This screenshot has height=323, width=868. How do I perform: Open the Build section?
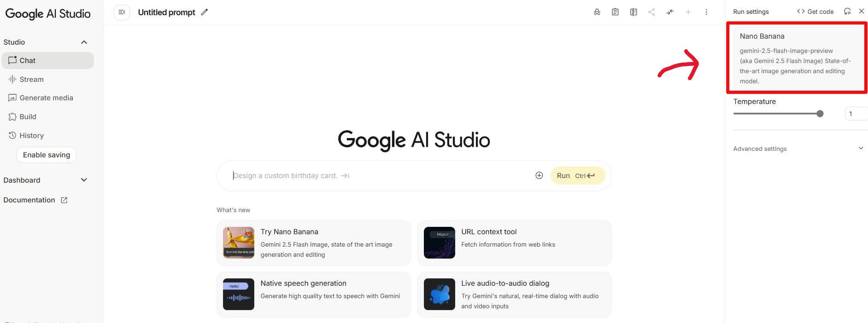click(48, 116)
